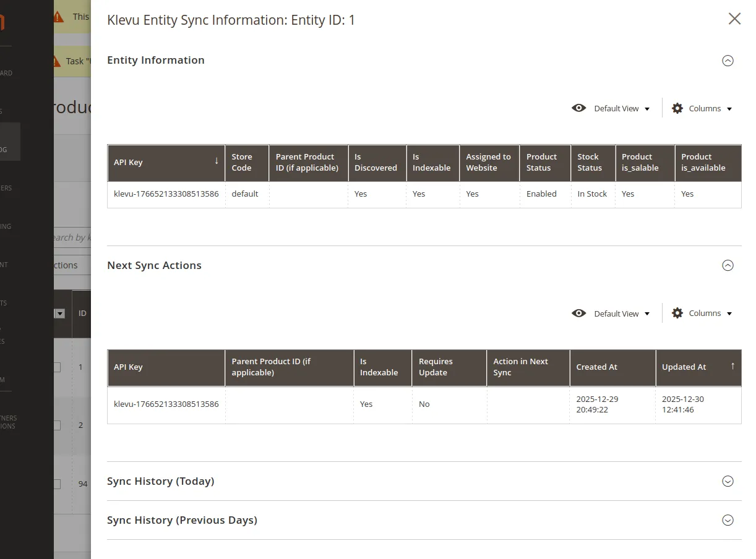
Task: Open Default View dropdown in Entity Information
Action: (x=622, y=108)
